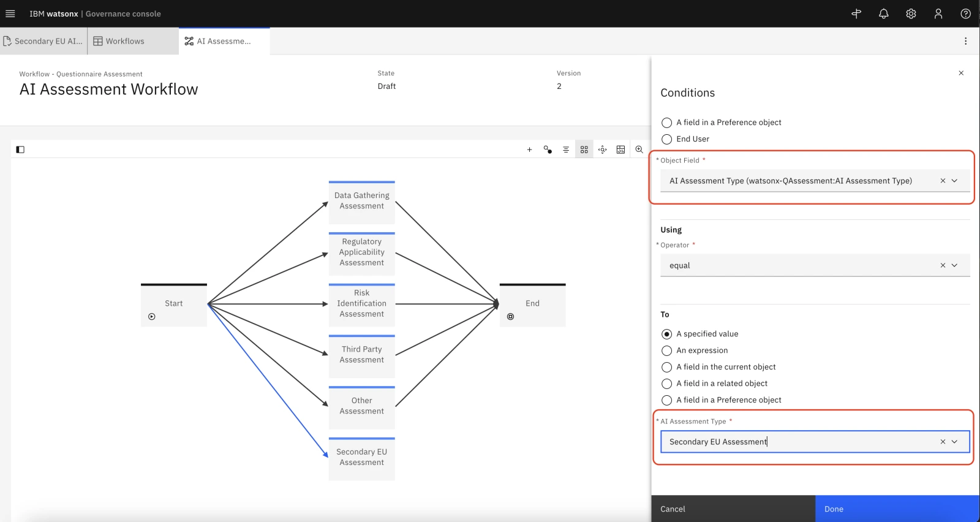Clear the Secondary EU Assessment value with X
980x522 pixels.
tap(943, 442)
